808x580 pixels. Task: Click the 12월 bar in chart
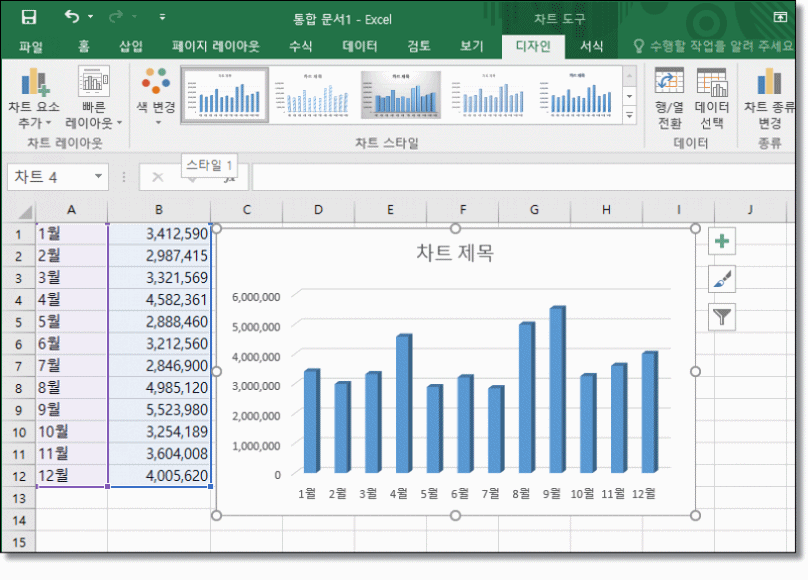pyautogui.click(x=649, y=412)
